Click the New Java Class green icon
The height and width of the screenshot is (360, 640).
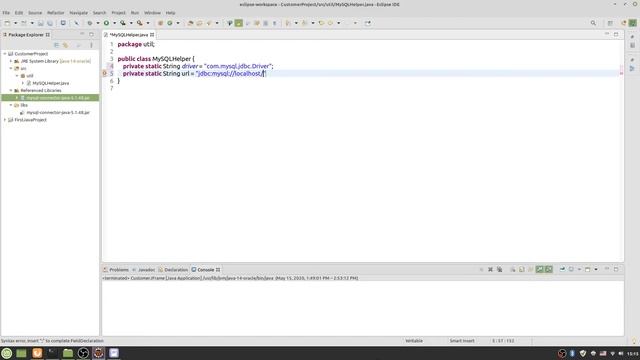click(170, 23)
